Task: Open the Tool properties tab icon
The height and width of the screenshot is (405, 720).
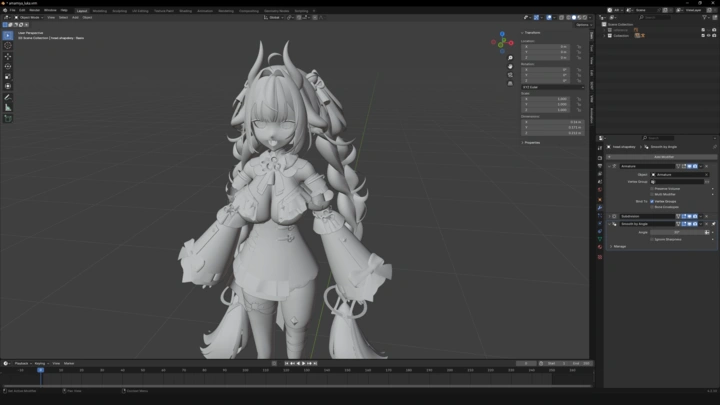Action: [600, 148]
